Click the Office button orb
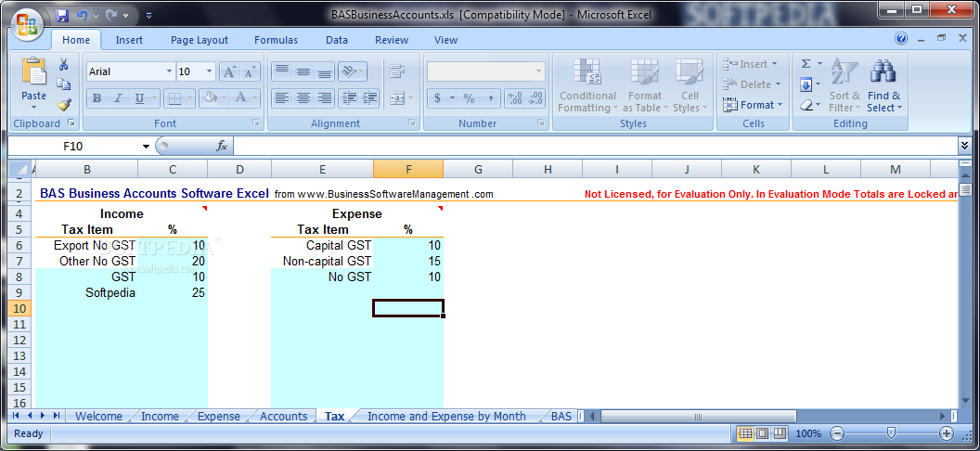 point(27,25)
